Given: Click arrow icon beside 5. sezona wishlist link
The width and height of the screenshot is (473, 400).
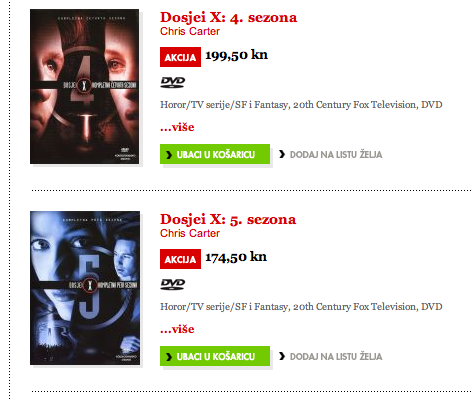Looking at the screenshot, I should coord(282,356).
